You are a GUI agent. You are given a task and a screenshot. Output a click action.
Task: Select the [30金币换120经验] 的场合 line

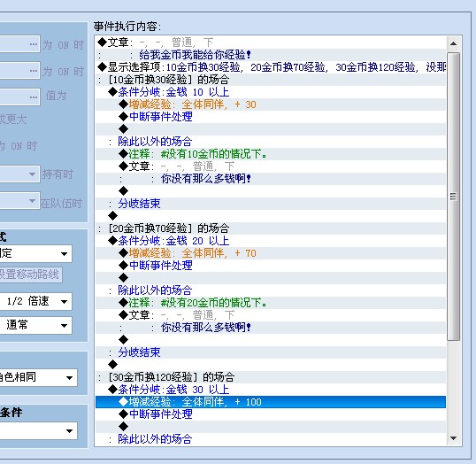point(271,377)
